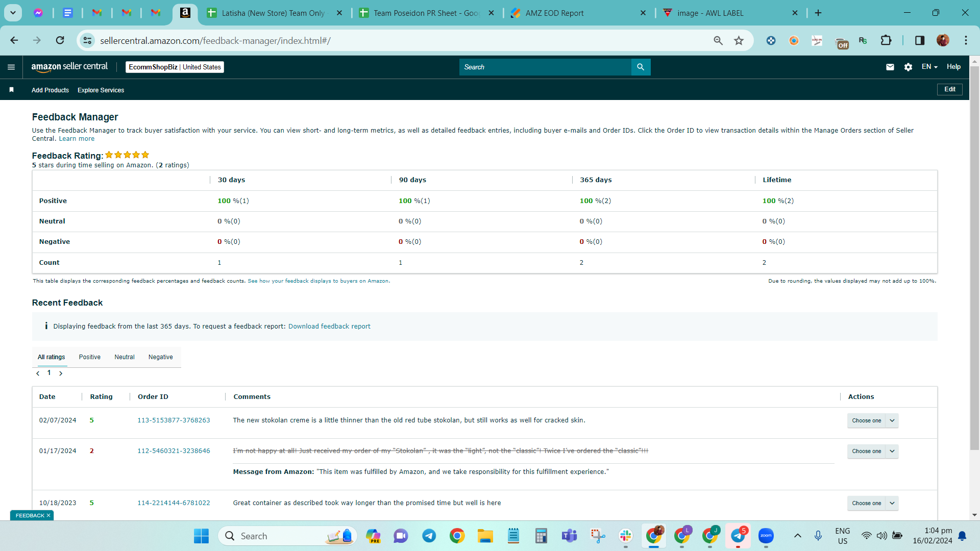Open the Chrome three-dot menu
The height and width of the screenshot is (551, 980).
pos(966,40)
